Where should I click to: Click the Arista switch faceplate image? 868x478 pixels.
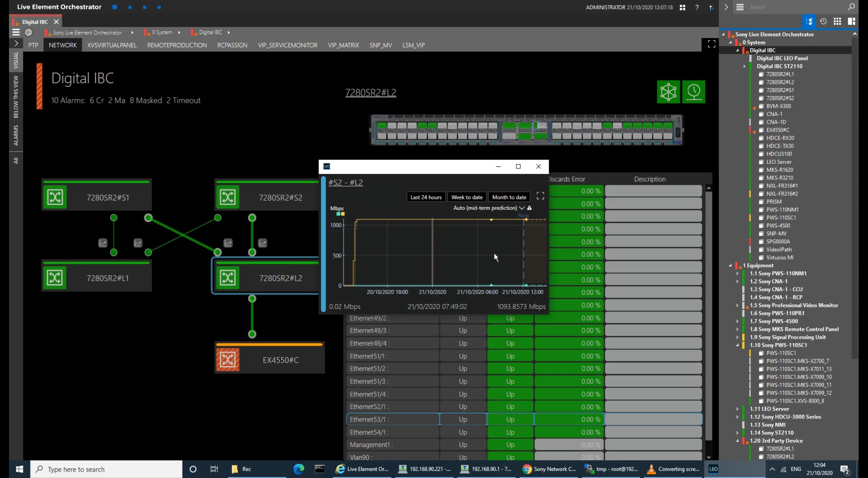click(x=526, y=130)
